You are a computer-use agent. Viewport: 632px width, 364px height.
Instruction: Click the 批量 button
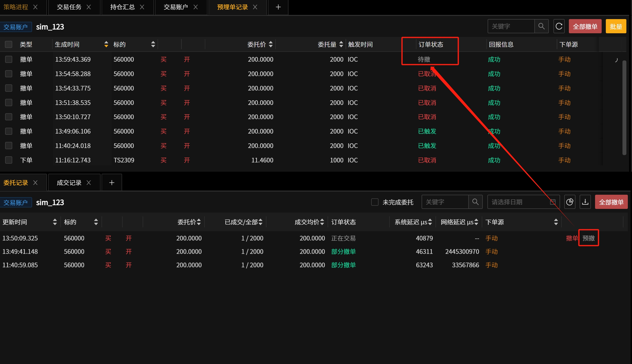(616, 26)
